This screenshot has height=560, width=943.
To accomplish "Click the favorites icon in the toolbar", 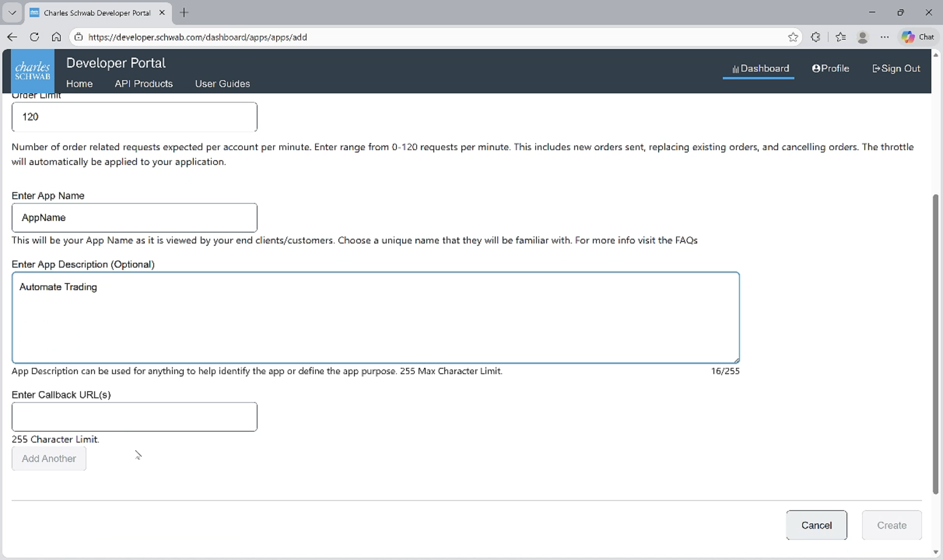I will tap(841, 37).
